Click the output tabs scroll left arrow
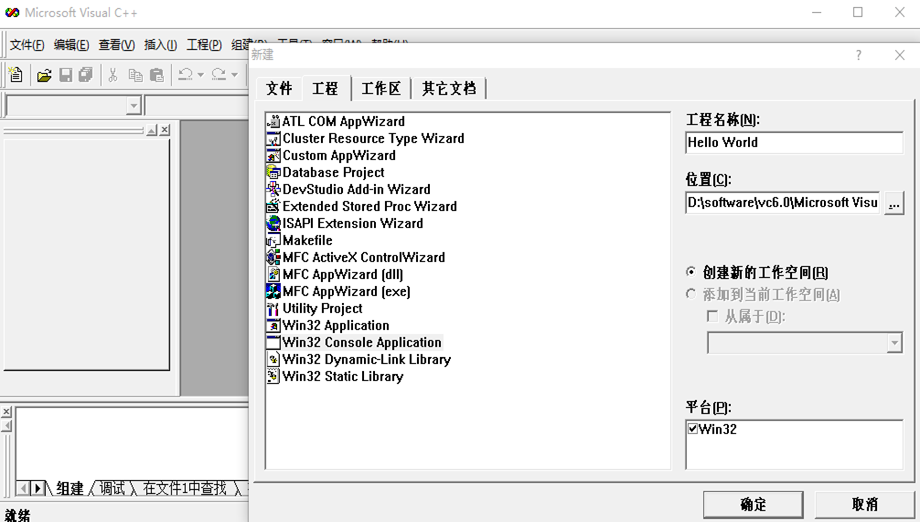 [x=23, y=488]
